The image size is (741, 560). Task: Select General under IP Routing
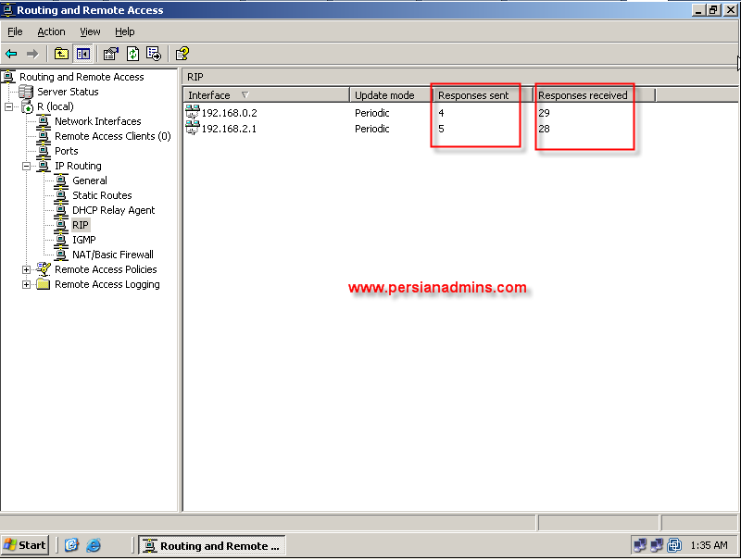tap(89, 180)
